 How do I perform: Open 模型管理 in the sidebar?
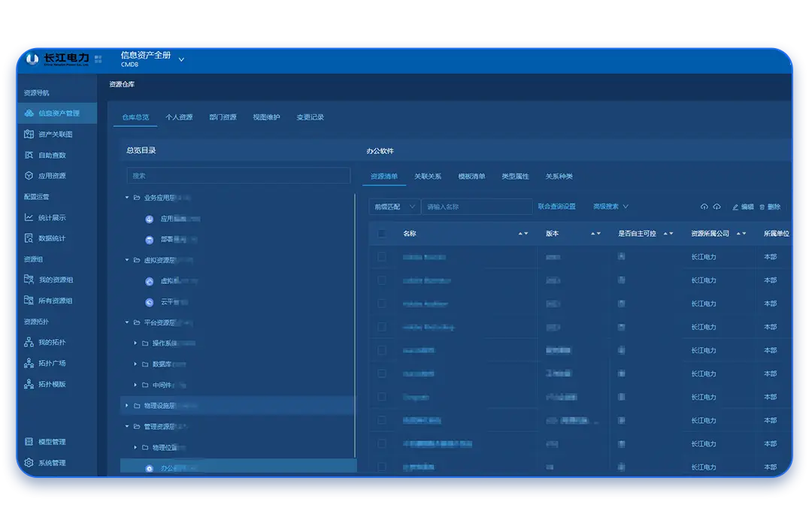(52, 442)
